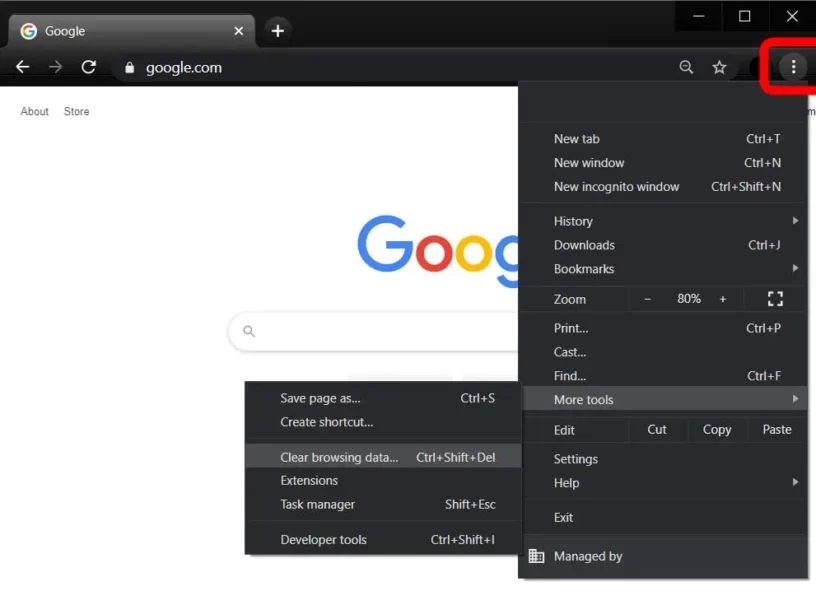Viewport: 816px width, 600px height.
Task: Open Settings from the Chrome menu
Action: (x=664, y=459)
